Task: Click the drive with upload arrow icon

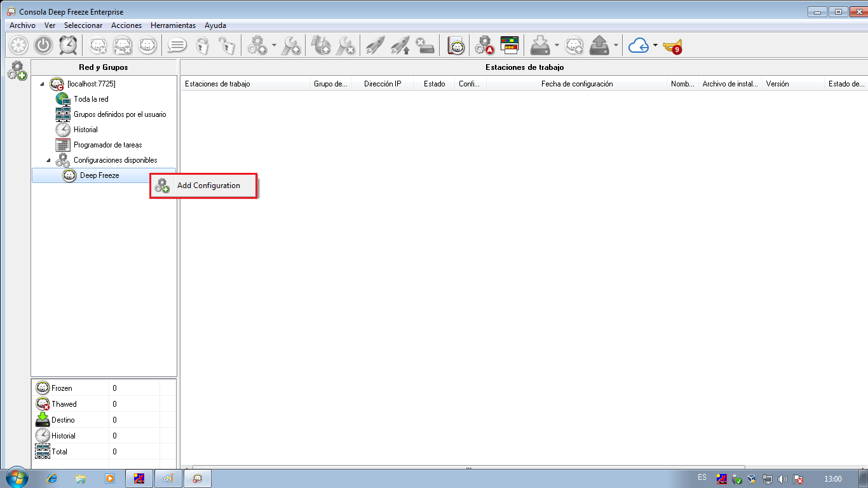Action: coord(600,45)
